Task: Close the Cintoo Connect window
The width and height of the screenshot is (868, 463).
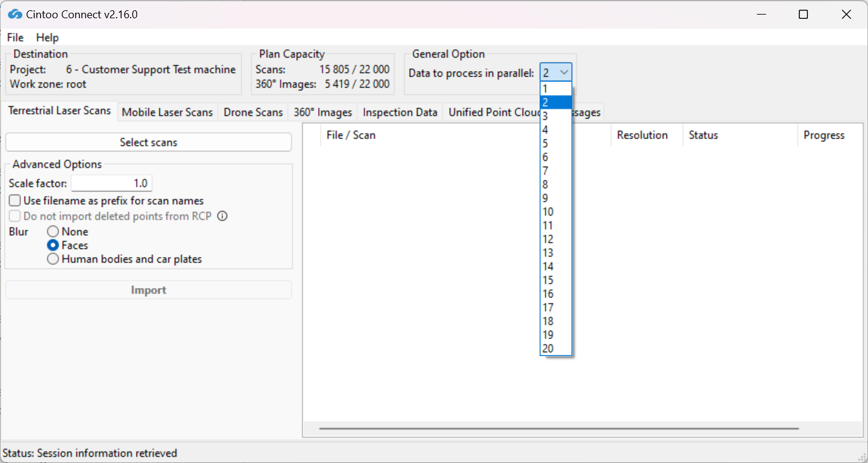Action: click(x=846, y=15)
